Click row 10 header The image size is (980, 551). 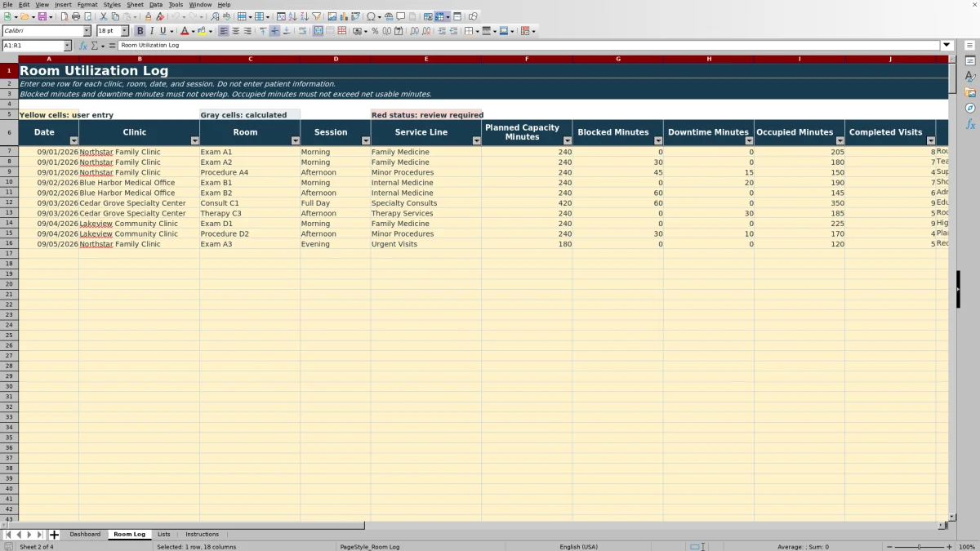click(x=9, y=183)
